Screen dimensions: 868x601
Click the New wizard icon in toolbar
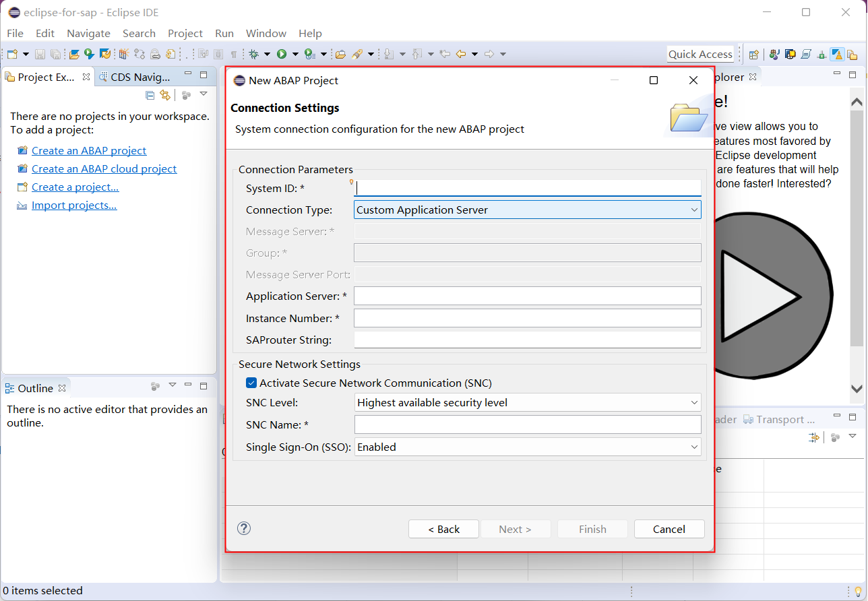tap(12, 54)
